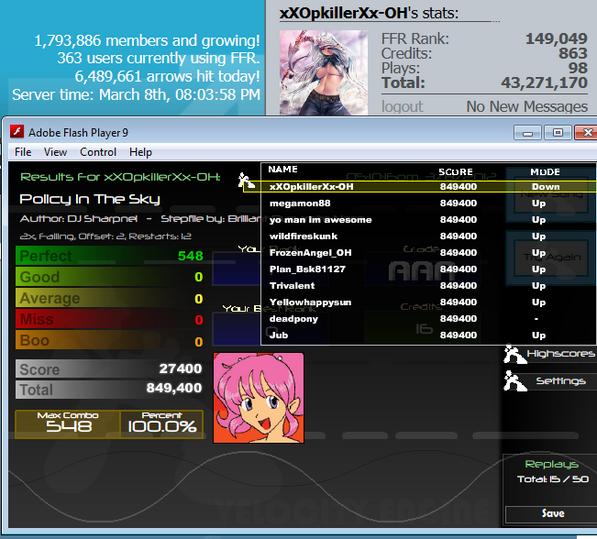The height and width of the screenshot is (539, 597).
Task: Click the Save replay button
Action: pos(552,513)
